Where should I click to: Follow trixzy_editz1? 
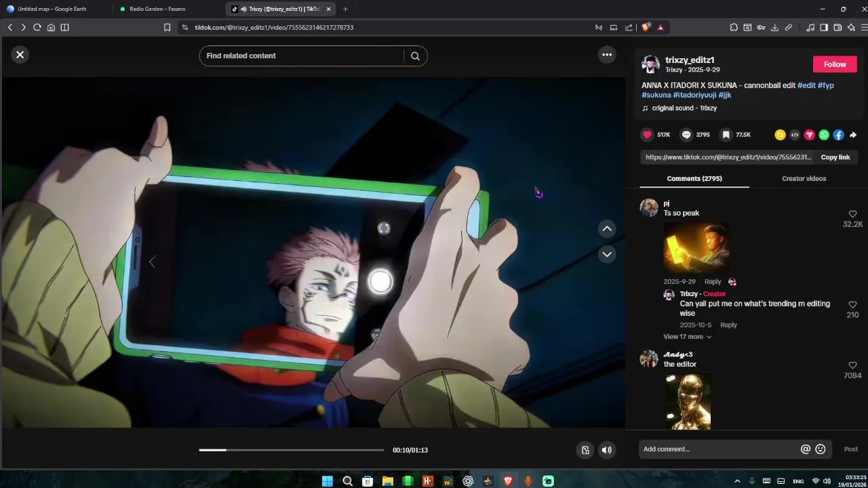click(835, 64)
